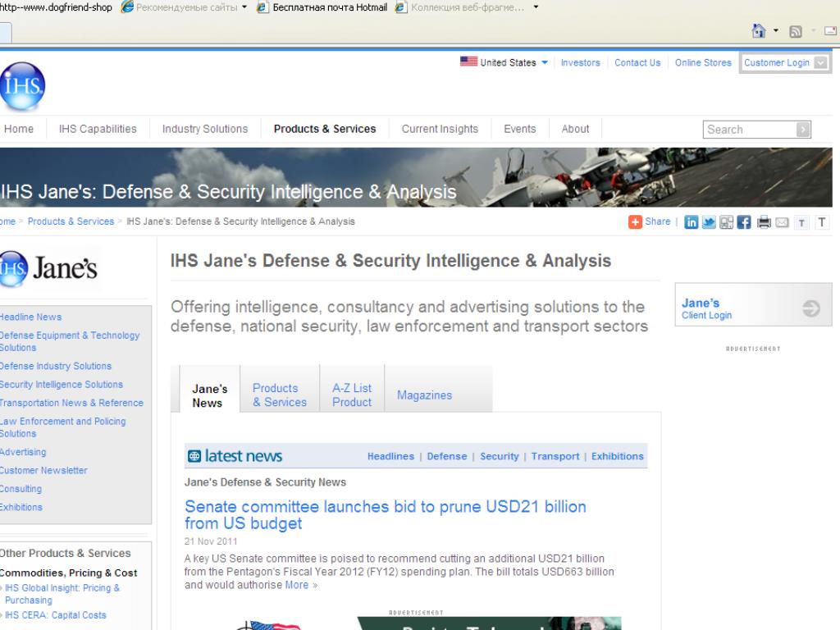The width and height of the screenshot is (840, 630).
Task: Click the IHS globe logo in header
Action: 21,86
